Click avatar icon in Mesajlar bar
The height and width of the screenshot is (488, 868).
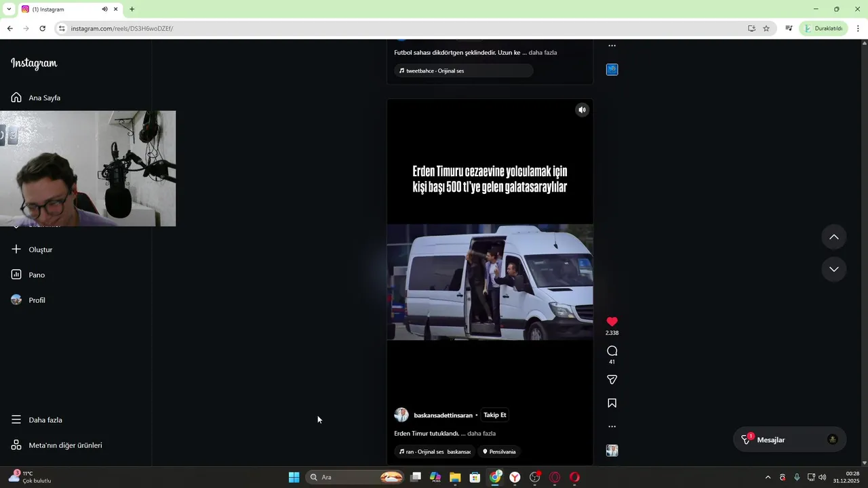pyautogui.click(x=833, y=439)
